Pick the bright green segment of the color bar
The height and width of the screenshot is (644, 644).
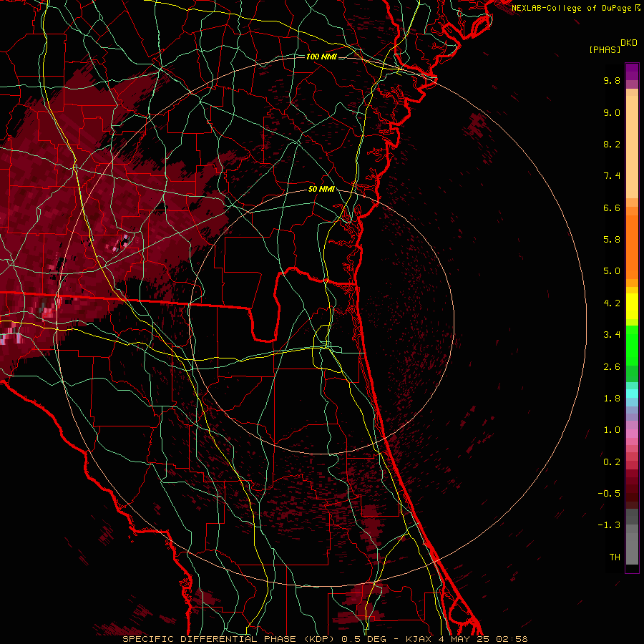[x=632, y=345]
